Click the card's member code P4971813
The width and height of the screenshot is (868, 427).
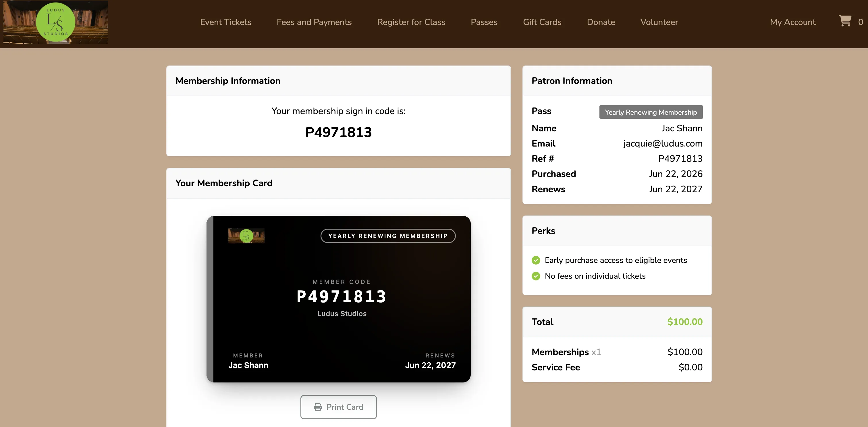click(x=342, y=297)
